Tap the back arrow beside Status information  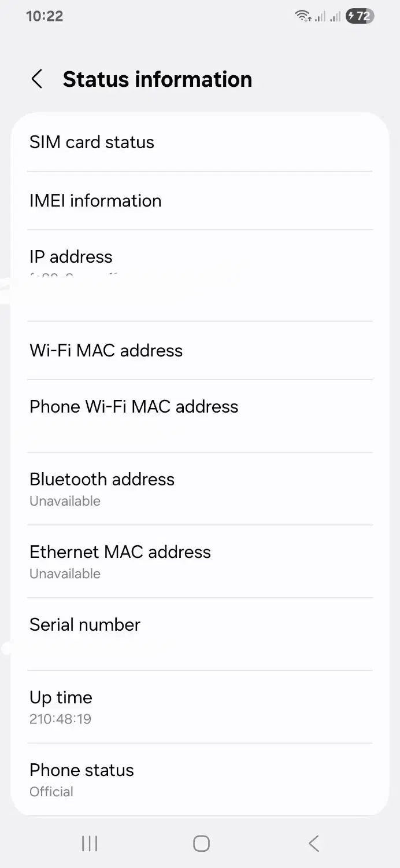tap(37, 79)
